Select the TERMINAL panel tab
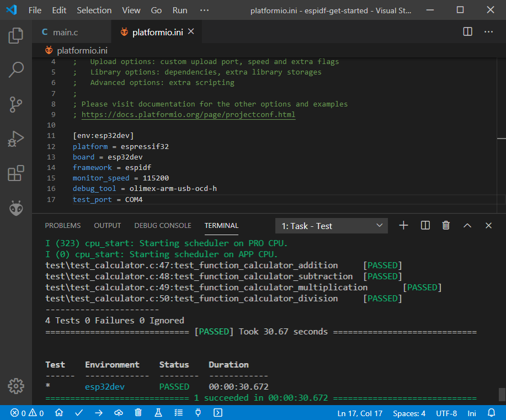Image resolution: width=506 pixels, height=420 pixels. click(221, 226)
